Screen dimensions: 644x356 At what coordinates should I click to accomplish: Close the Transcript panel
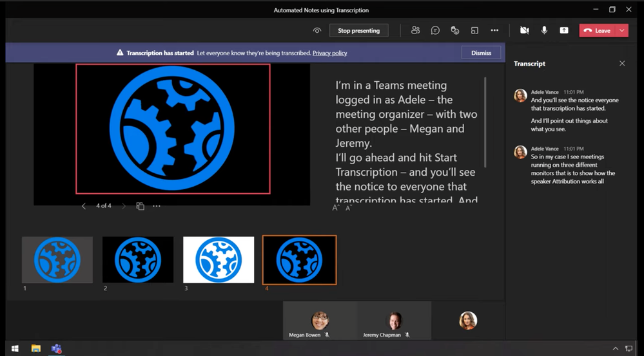[622, 64]
